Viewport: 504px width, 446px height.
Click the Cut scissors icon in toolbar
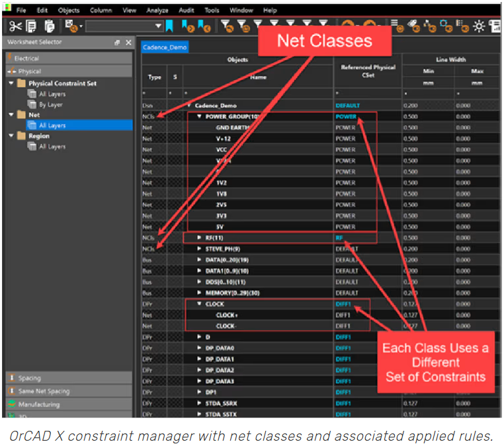coord(15,26)
